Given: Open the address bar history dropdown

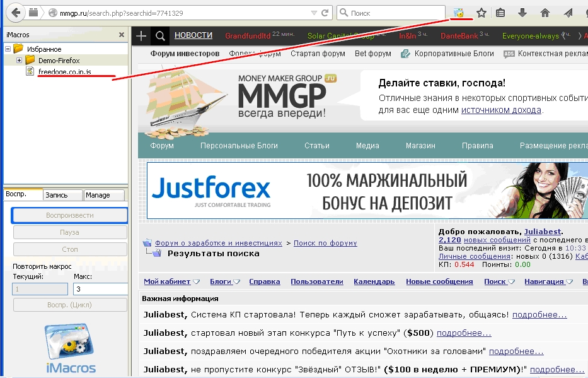Looking at the screenshot, I should point(314,13).
